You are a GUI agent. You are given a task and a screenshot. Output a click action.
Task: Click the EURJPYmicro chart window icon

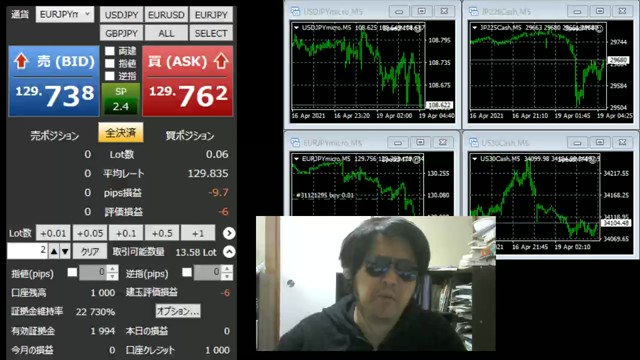295,142
